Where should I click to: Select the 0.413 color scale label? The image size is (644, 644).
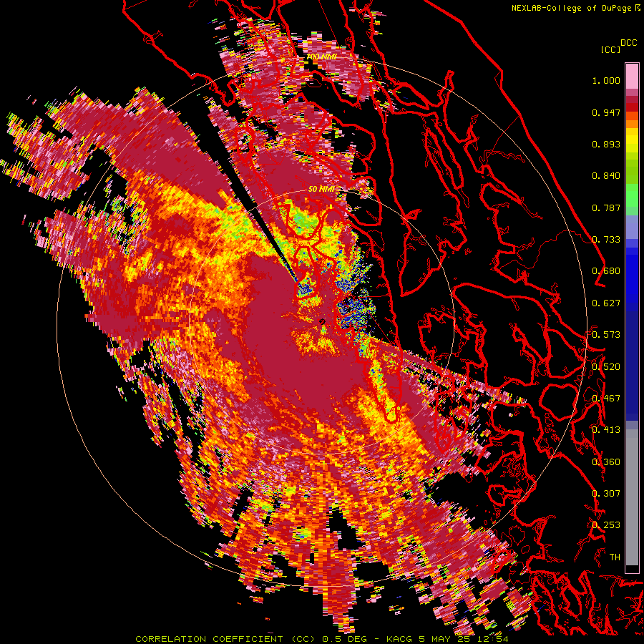tap(606, 430)
